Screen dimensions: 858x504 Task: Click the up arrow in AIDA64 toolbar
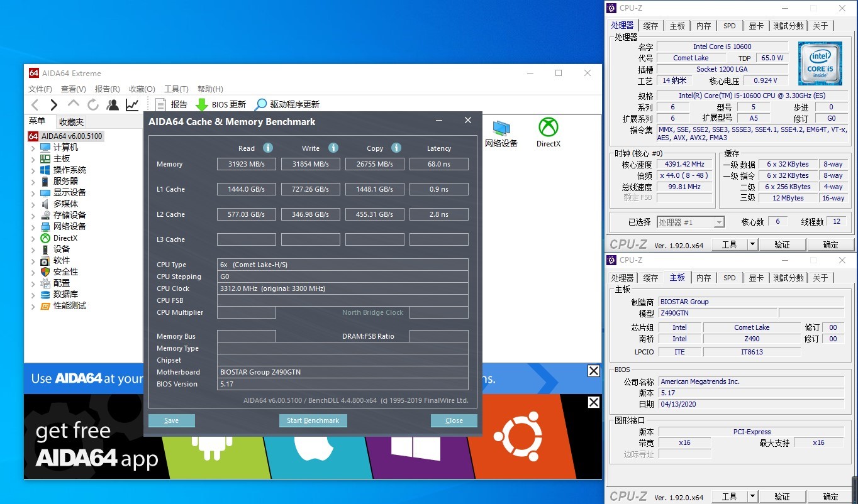point(74,104)
